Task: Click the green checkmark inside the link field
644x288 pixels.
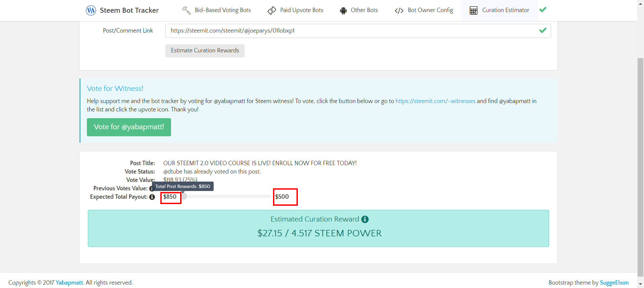Action: coord(543,31)
